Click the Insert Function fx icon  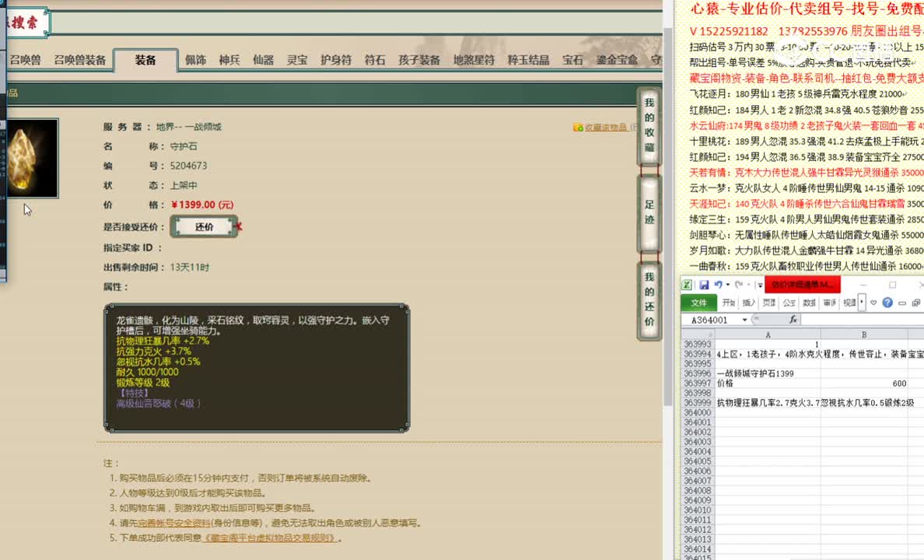pyautogui.click(x=793, y=318)
